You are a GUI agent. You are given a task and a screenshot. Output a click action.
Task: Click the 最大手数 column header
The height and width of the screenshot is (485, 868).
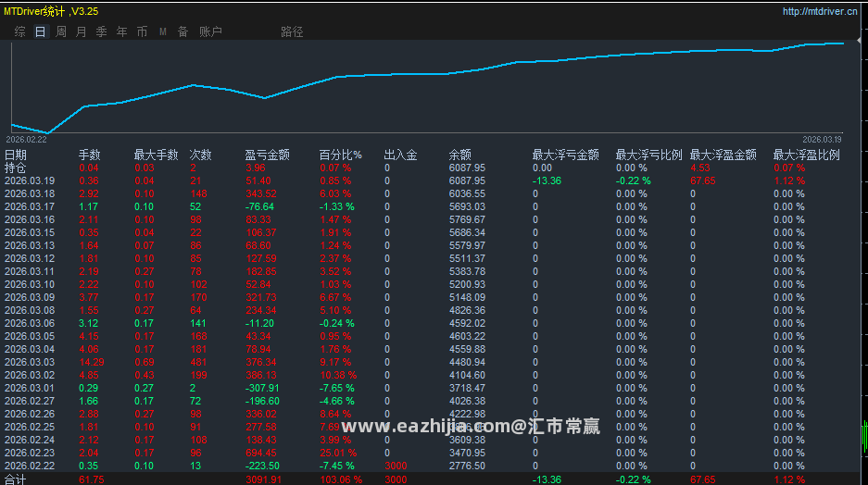[157, 155]
